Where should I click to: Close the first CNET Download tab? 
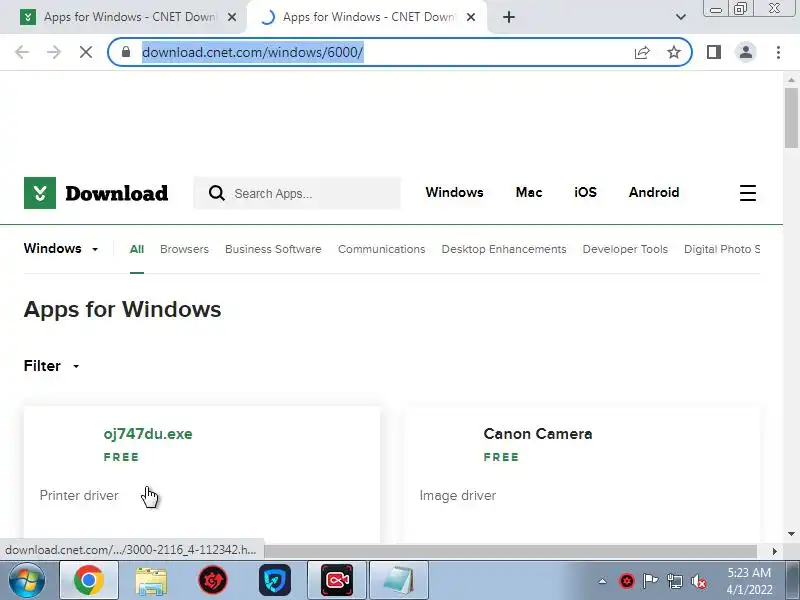click(x=232, y=17)
